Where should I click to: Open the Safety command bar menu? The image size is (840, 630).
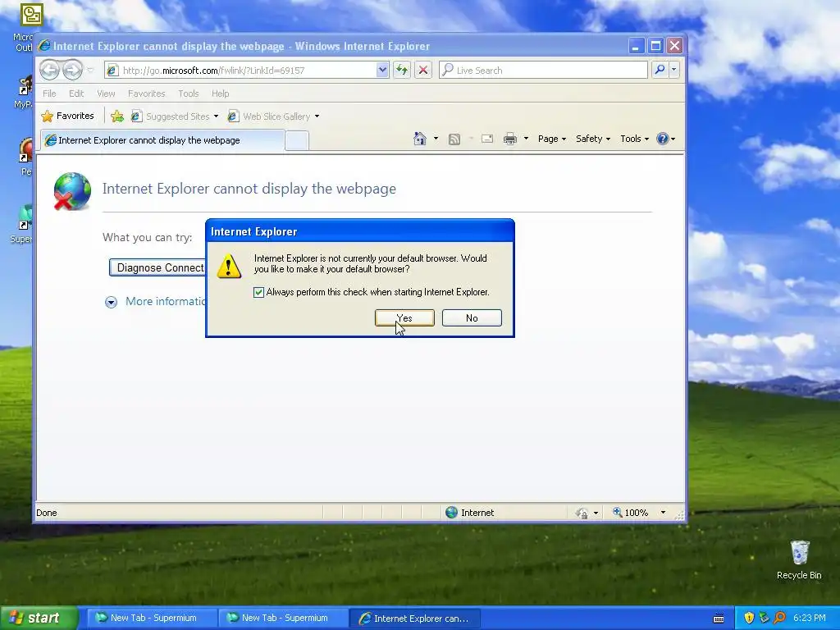pos(592,139)
